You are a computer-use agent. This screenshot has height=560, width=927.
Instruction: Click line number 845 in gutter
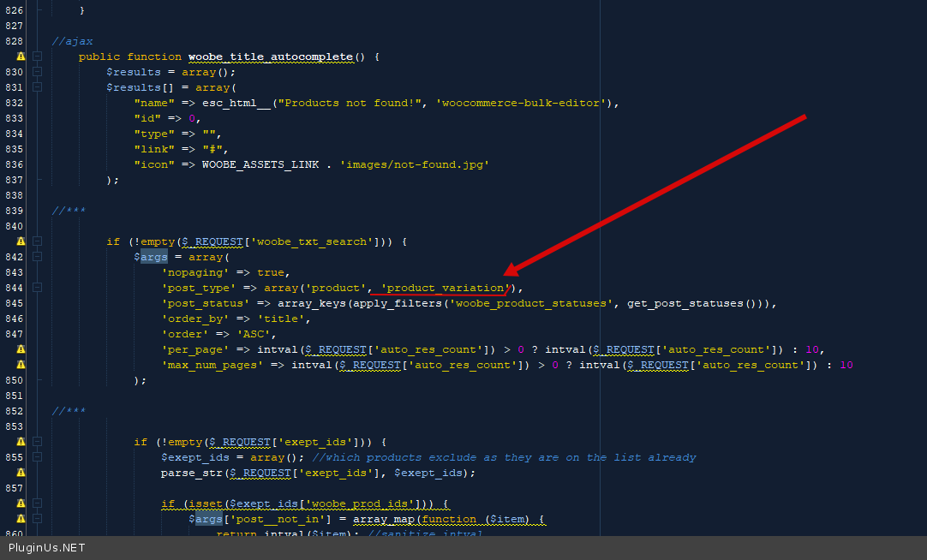click(x=14, y=303)
